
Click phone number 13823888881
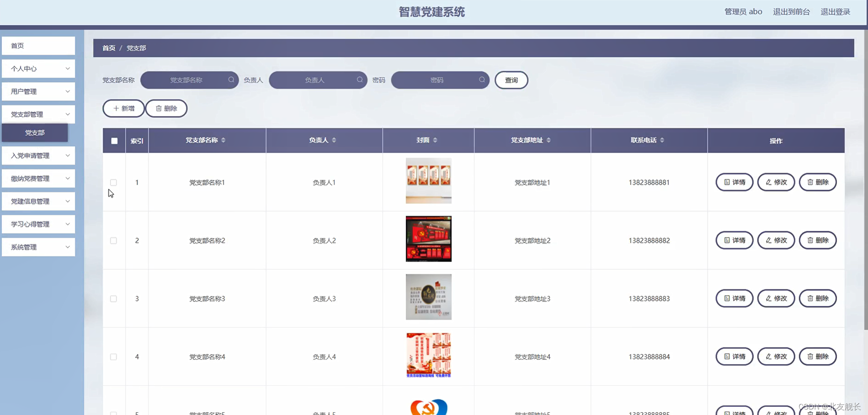(x=649, y=182)
